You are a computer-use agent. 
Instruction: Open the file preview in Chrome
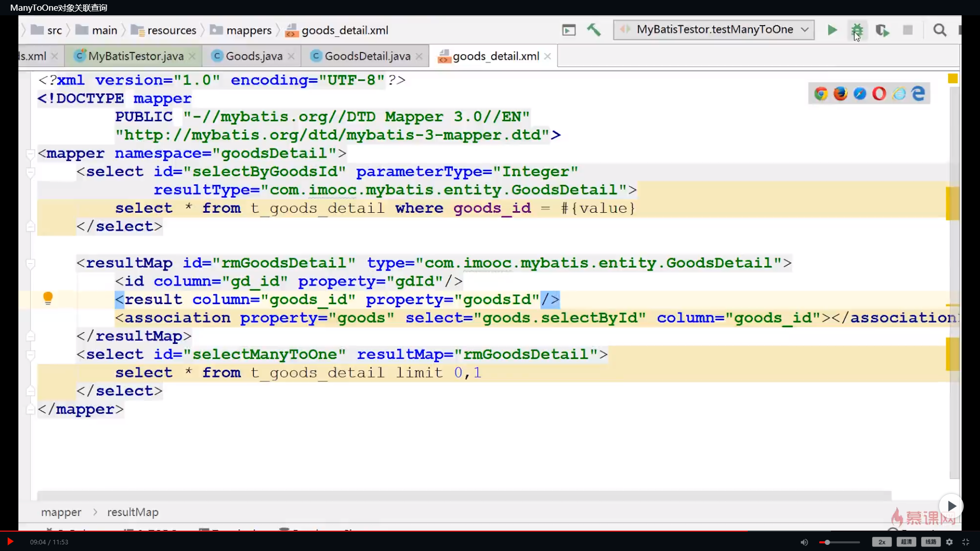(x=821, y=93)
